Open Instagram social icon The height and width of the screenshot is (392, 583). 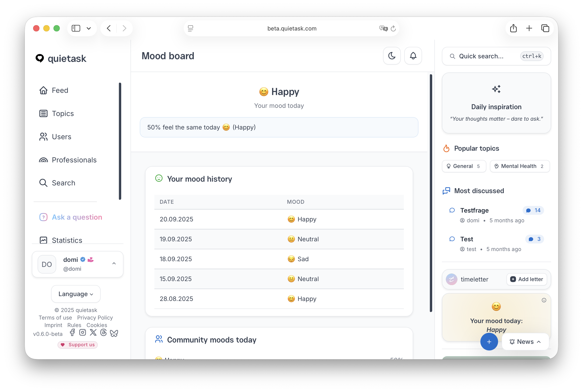pyautogui.click(x=82, y=333)
